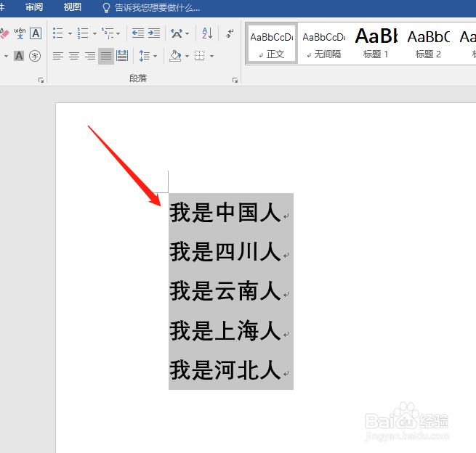Toggle Character Shading gray A icon

coord(19,56)
